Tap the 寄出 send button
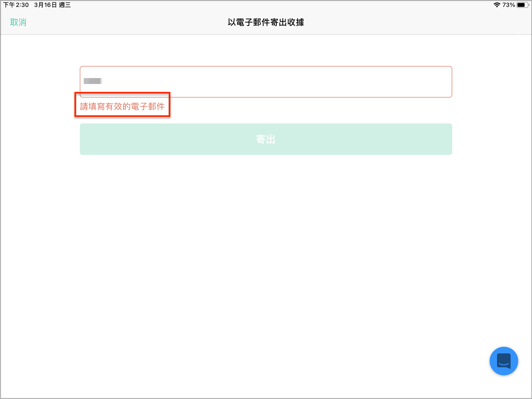The height and width of the screenshot is (399, 532). pos(266,139)
